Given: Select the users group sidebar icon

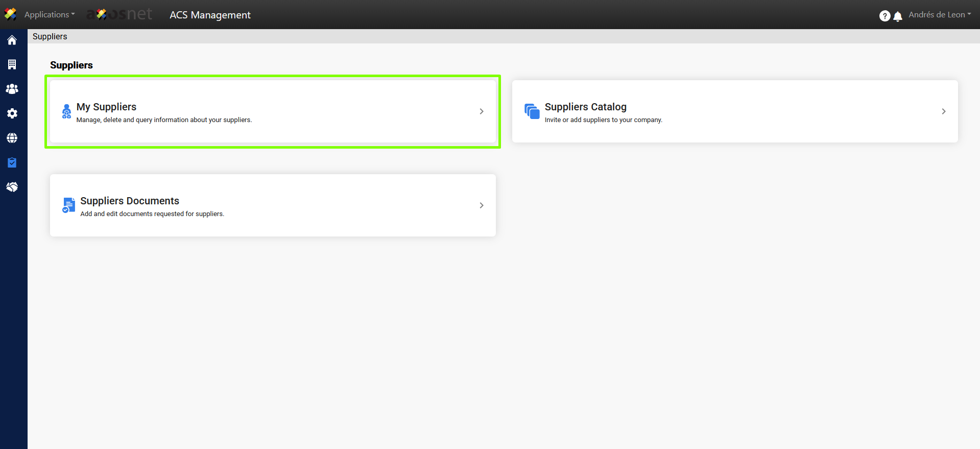Looking at the screenshot, I should coord(12,89).
